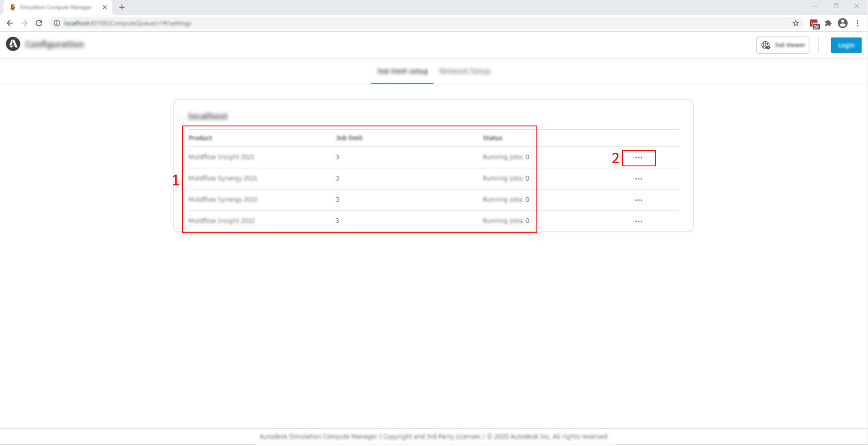Click the Autodesk copyright footer text
868x446 pixels.
point(433,436)
